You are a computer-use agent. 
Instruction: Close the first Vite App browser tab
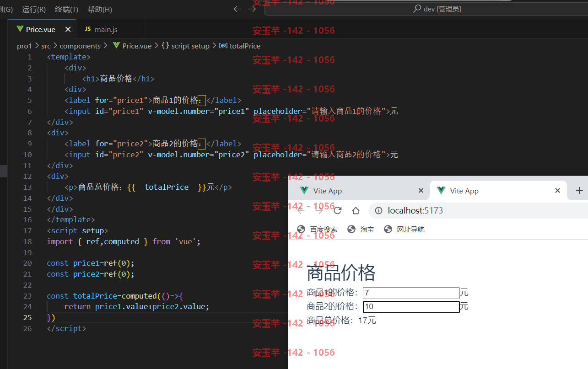click(421, 191)
